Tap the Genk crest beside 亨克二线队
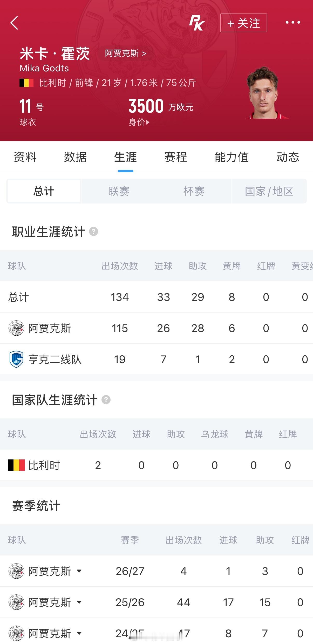The height and width of the screenshot is (644, 313). pyautogui.click(x=16, y=359)
